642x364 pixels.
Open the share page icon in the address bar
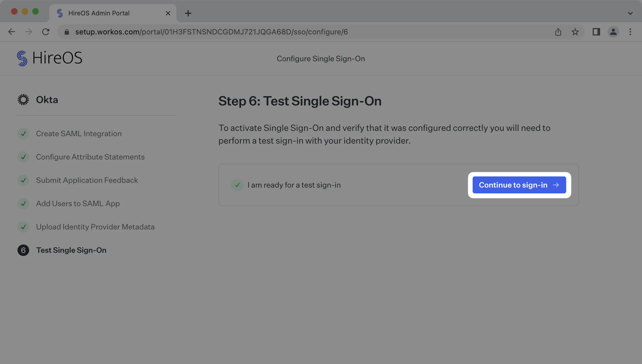coord(558,32)
